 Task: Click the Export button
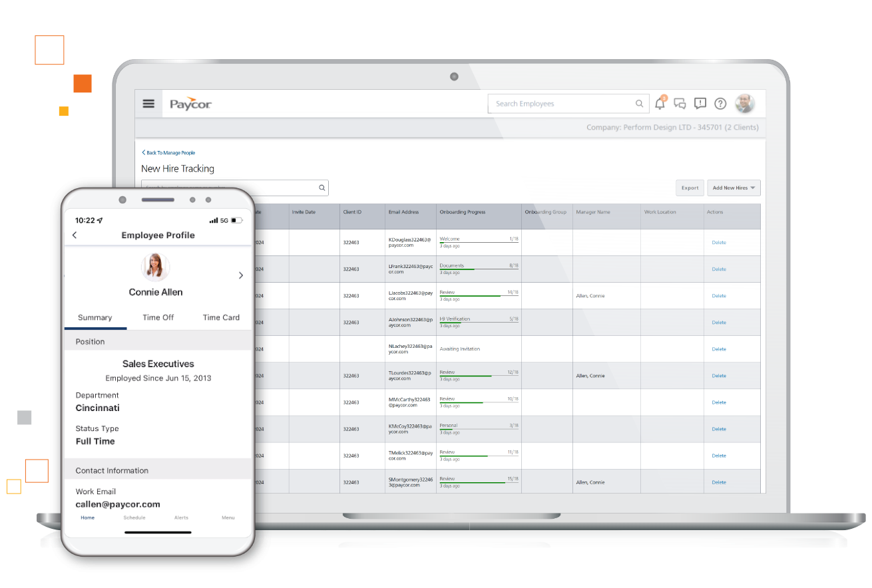tap(690, 188)
